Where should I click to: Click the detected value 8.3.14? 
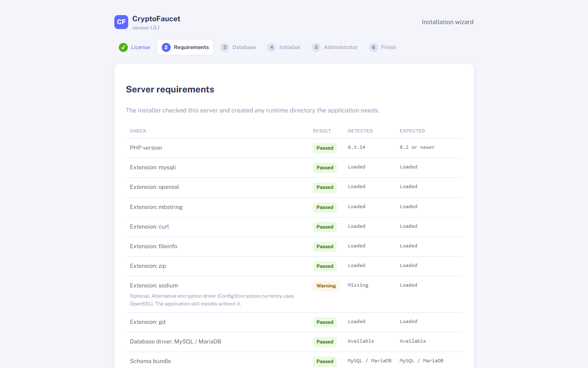pyautogui.click(x=356, y=147)
